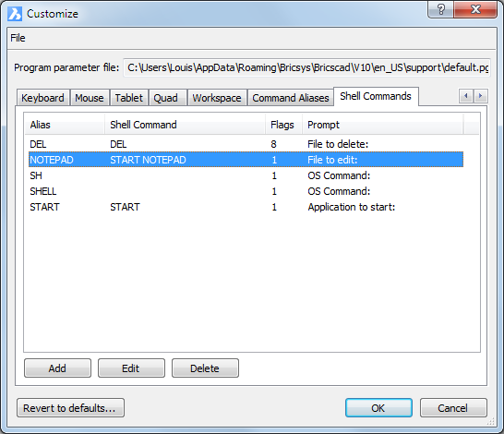Viewport: 504px width, 434px height.
Task: Add a new shell command
Action: 57,368
